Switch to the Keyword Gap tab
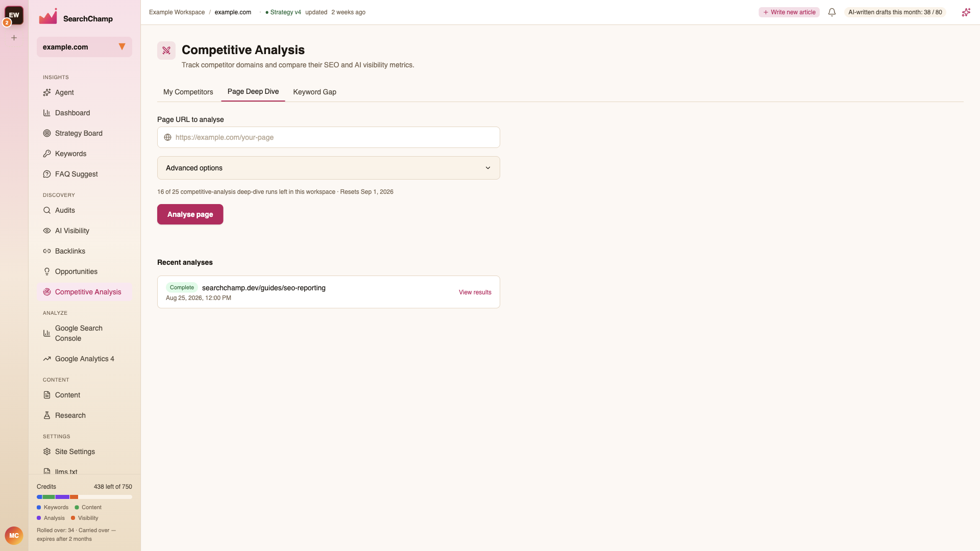Image resolution: width=980 pixels, height=551 pixels. 314,92
